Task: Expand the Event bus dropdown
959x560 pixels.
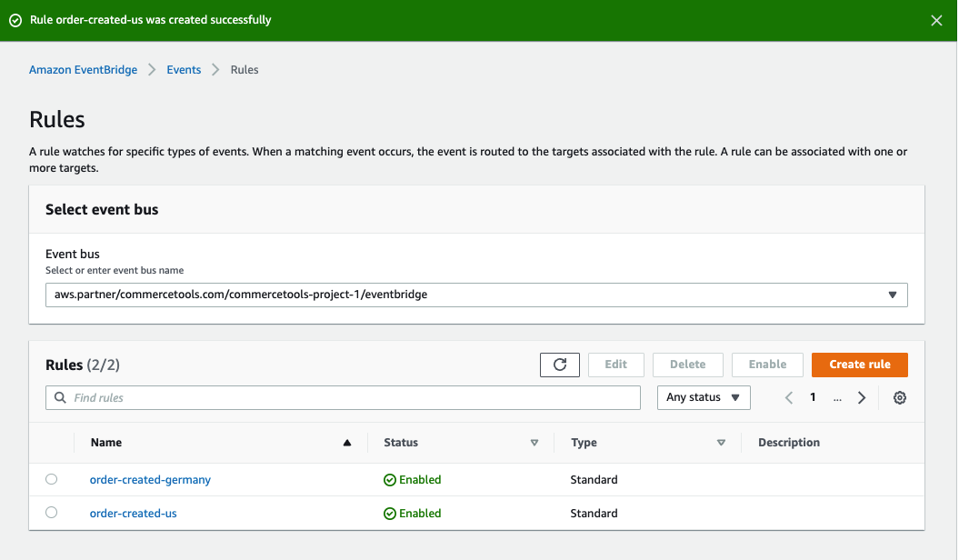Action: click(x=892, y=295)
